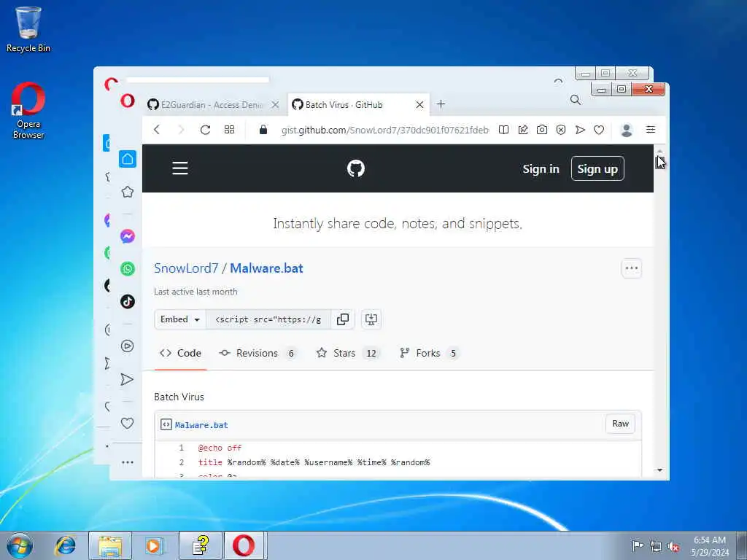Screen dimensions: 747x560
Task: Go back to the previous page
Action: [x=157, y=130]
